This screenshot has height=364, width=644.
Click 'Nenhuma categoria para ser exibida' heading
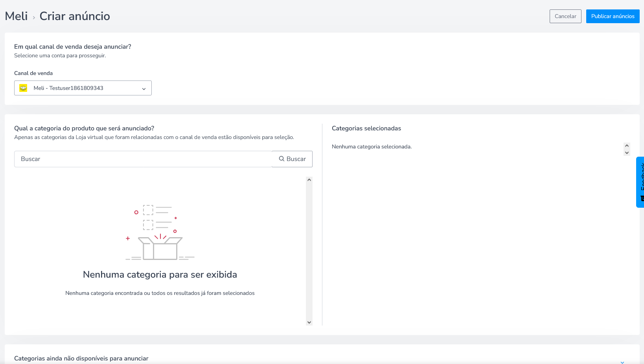(160, 274)
